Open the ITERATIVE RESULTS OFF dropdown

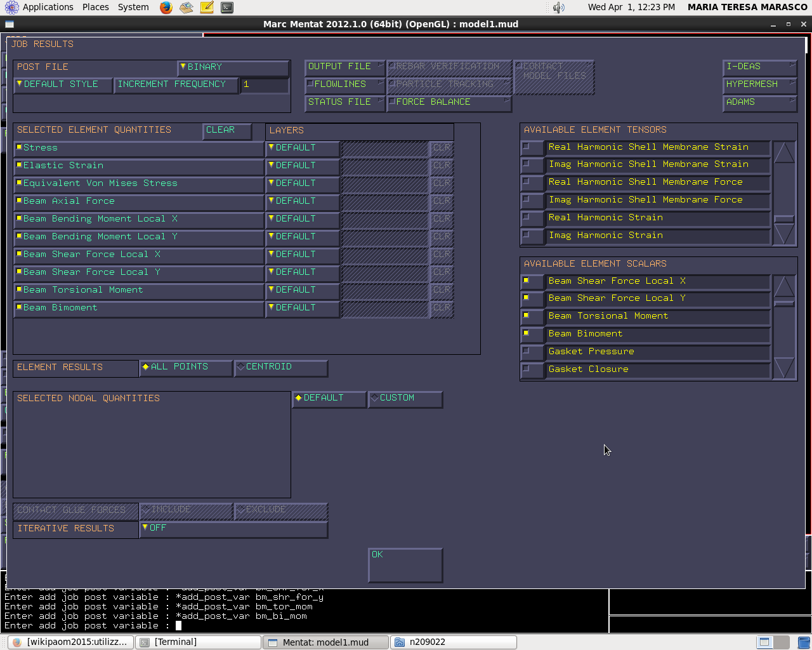(x=233, y=529)
